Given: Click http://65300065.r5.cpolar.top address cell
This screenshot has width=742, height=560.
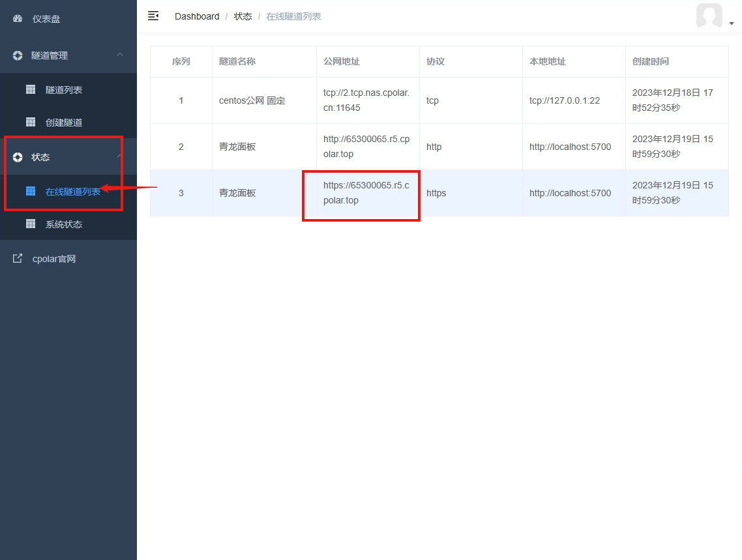Looking at the screenshot, I should tap(368, 147).
